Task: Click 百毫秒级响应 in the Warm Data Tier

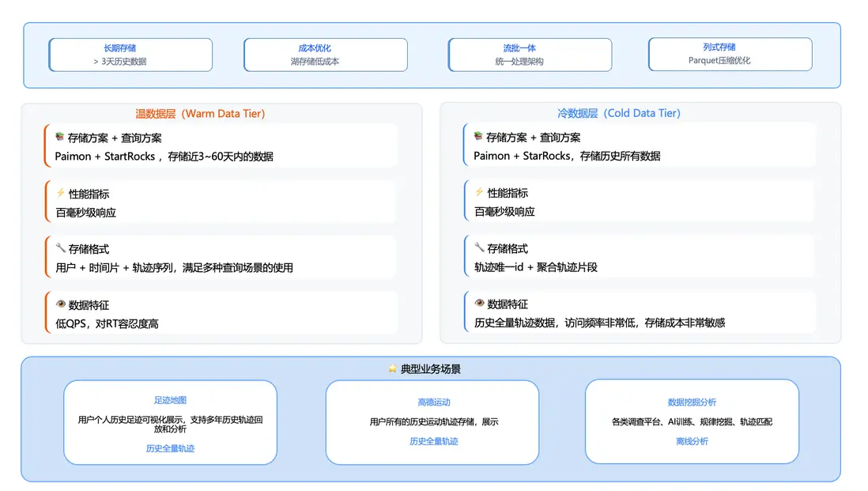Action: point(86,213)
